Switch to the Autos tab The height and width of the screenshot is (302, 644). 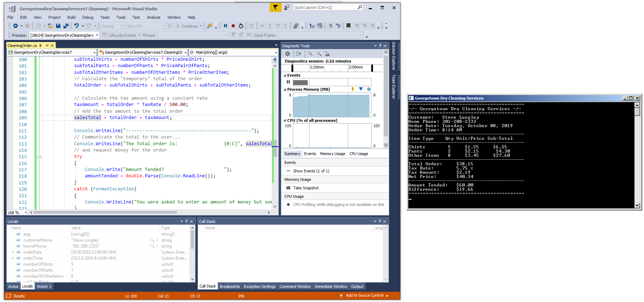click(x=13, y=286)
